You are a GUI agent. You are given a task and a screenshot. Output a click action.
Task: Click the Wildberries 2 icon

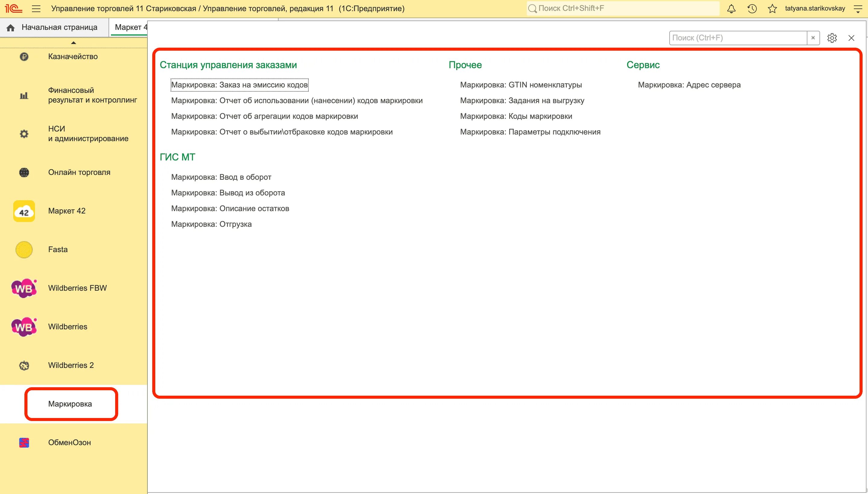[x=24, y=366]
